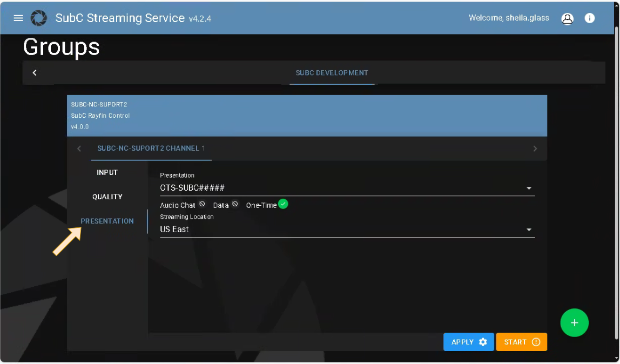620x364 pixels.
Task: Expand the Streaming Location dropdown arrow
Action: pos(529,230)
